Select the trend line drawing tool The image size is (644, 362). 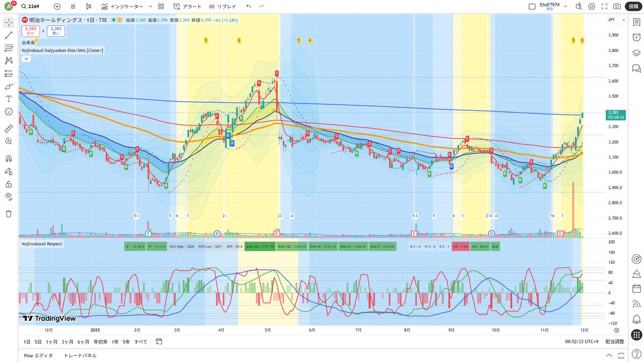coord(9,35)
